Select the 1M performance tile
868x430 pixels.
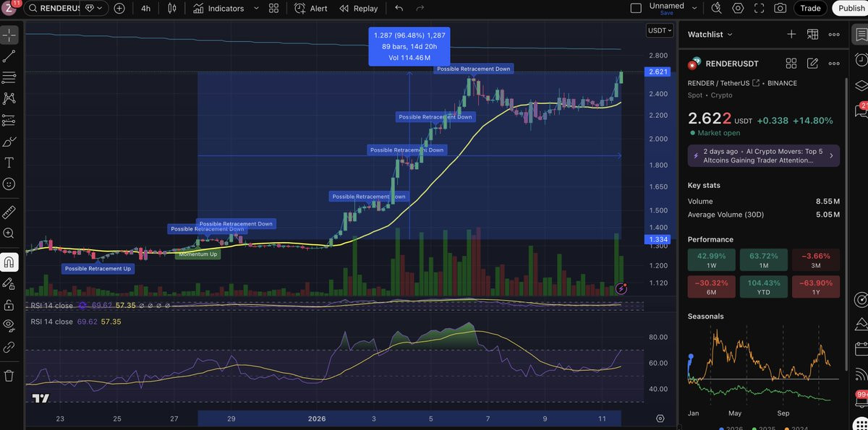[764, 260]
